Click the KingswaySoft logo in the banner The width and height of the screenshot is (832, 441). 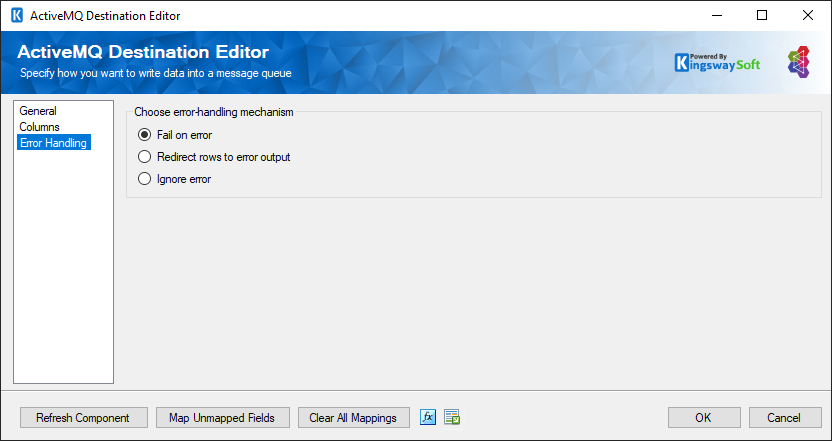pyautogui.click(x=717, y=63)
